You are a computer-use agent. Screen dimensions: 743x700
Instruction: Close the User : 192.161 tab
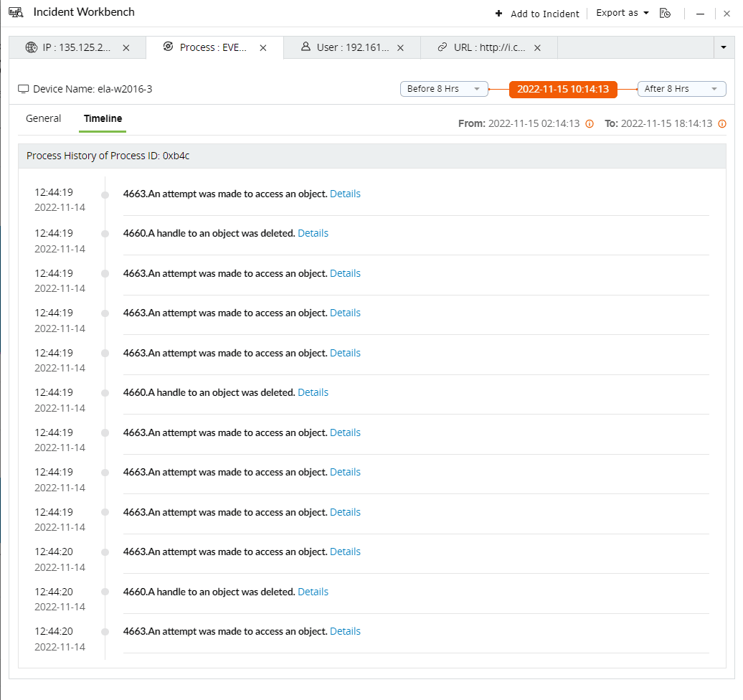point(400,47)
